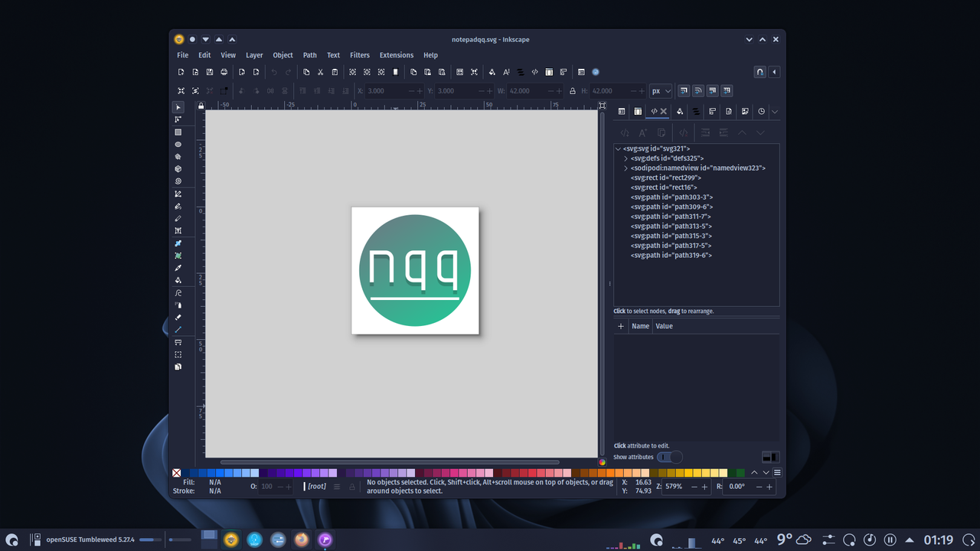Select the Rectangle tool
The height and width of the screenshot is (551, 980).
tap(178, 132)
